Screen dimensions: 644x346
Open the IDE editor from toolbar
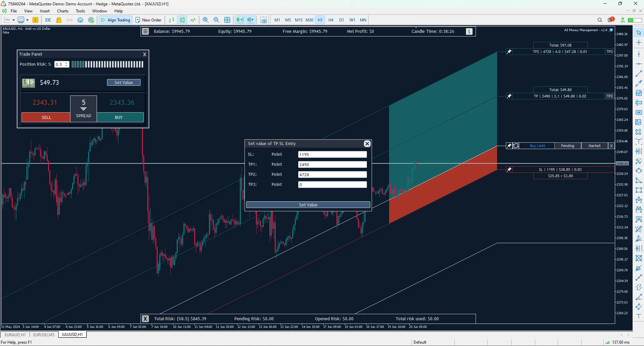pyautogui.click(x=48, y=20)
